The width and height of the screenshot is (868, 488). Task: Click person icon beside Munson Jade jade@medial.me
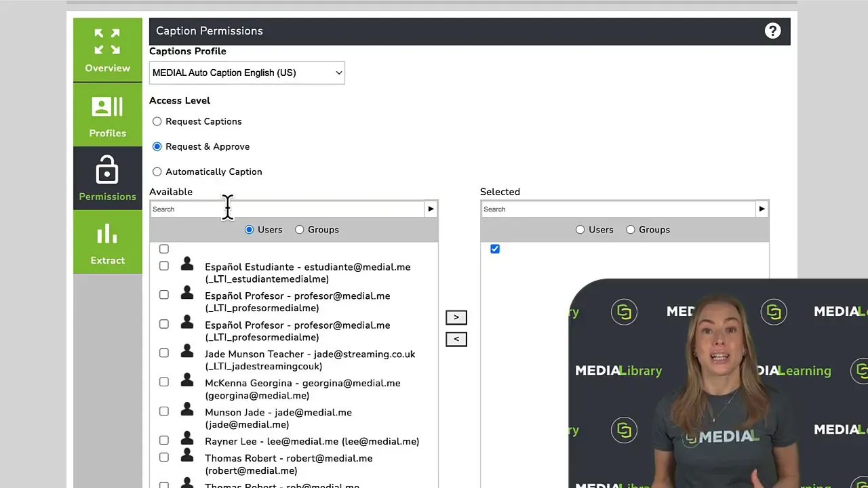pos(187,409)
